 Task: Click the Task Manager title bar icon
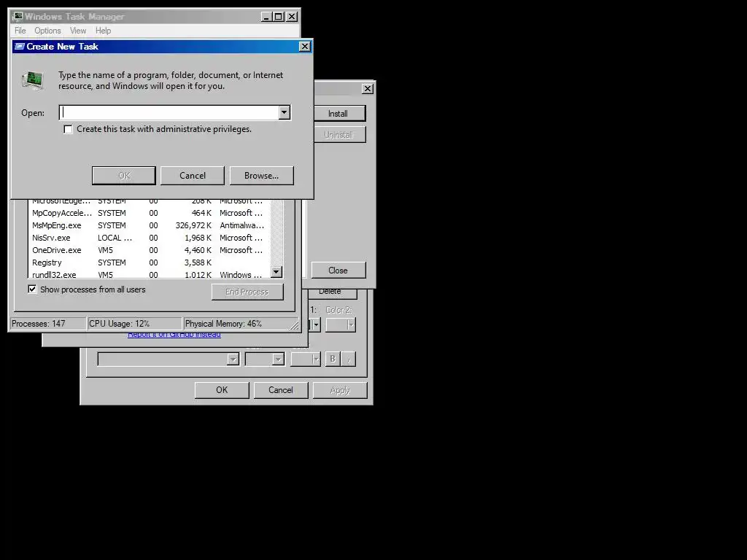pos(18,17)
